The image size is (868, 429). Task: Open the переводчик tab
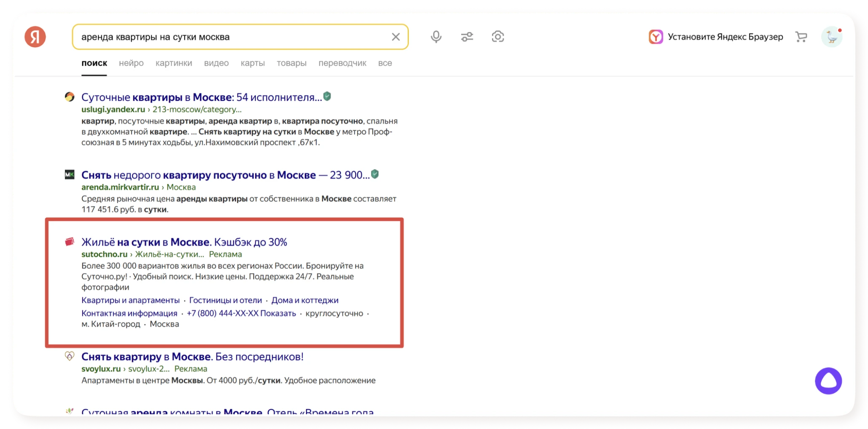click(342, 63)
